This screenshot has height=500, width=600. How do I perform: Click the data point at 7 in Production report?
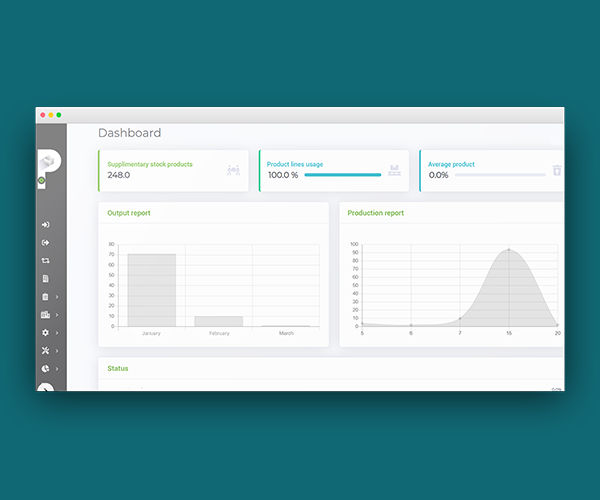460,318
